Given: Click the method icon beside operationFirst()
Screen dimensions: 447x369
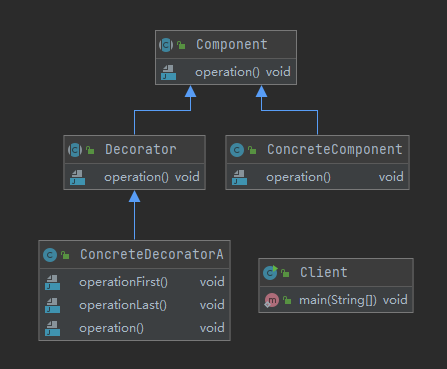Looking at the screenshot, I should 53,282.
